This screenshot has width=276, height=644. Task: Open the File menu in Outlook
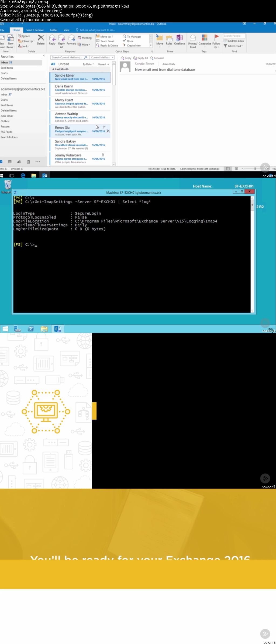tap(2, 30)
